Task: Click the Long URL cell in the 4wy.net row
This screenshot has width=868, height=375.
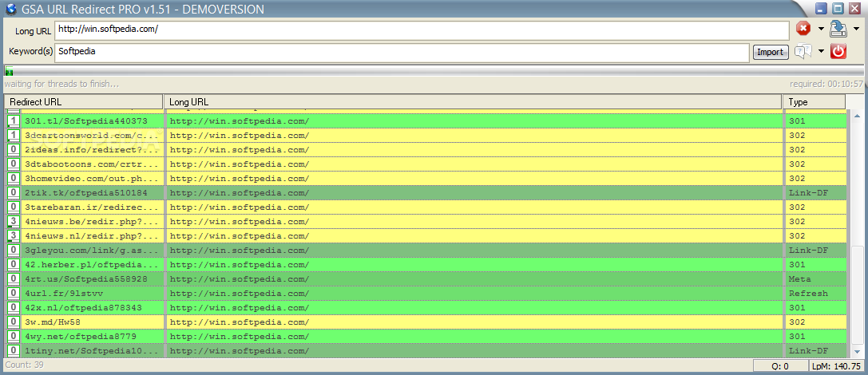Action: pos(475,337)
